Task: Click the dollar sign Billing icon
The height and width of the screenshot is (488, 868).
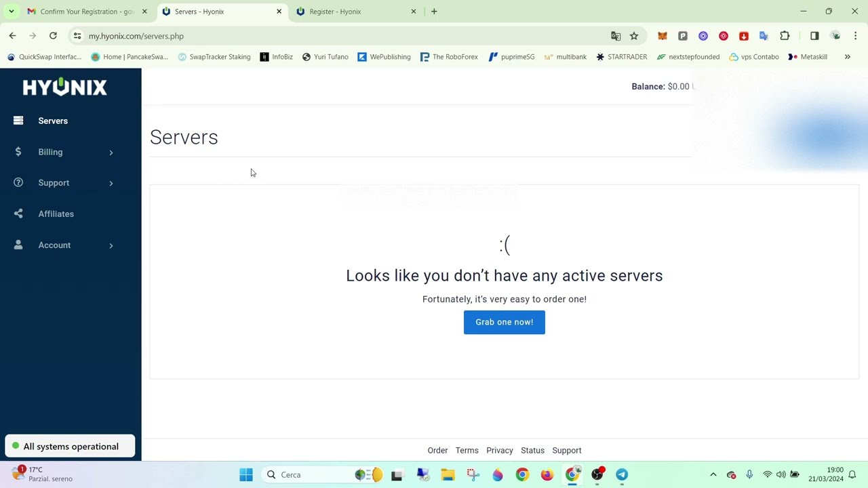Action: tap(18, 152)
